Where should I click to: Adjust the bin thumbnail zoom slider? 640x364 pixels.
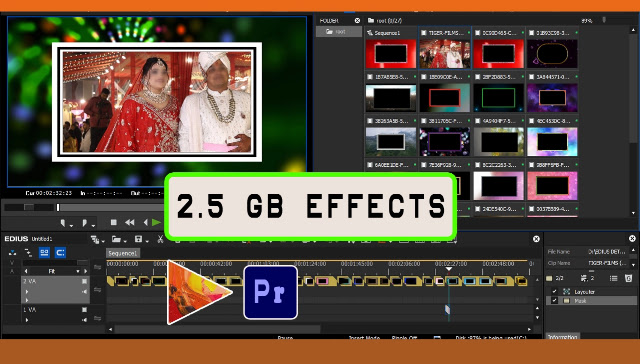point(604,20)
